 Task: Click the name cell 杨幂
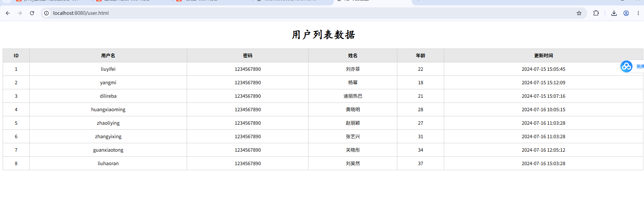[353, 83]
